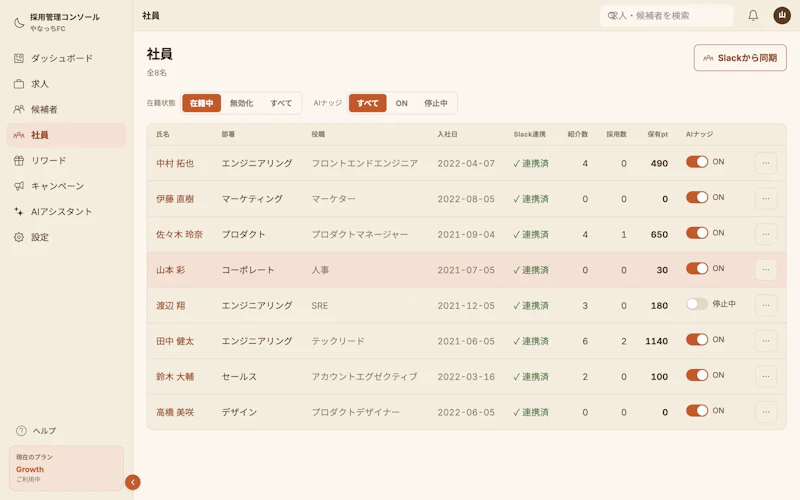Click the job and candidate search field
The width and height of the screenshot is (800, 500).
click(x=666, y=15)
